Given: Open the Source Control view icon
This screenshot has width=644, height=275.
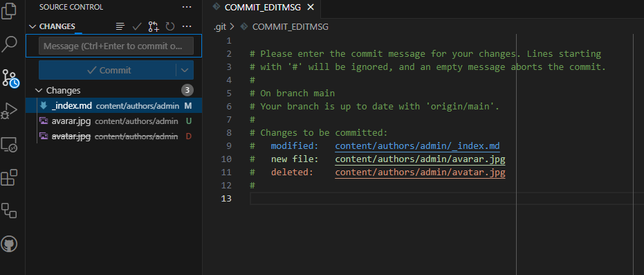Looking at the screenshot, I should pos(10,78).
